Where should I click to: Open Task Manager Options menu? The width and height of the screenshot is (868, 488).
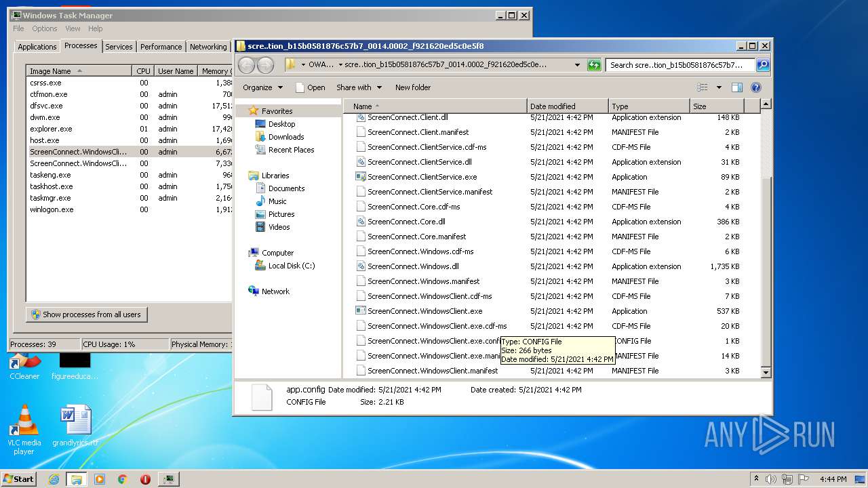[x=45, y=28]
